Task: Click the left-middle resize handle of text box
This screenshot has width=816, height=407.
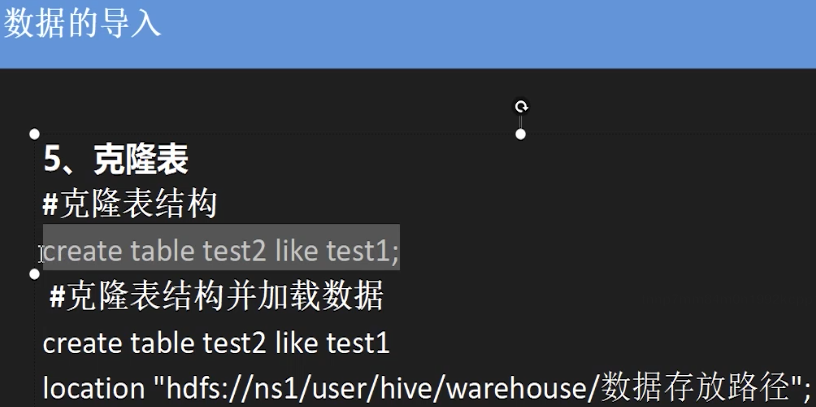Action: tap(35, 273)
